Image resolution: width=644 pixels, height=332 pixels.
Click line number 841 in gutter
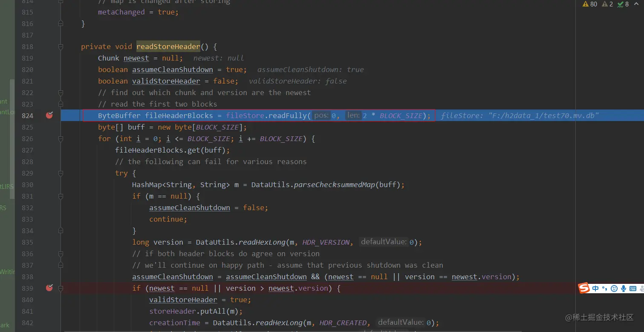point(27,311)
